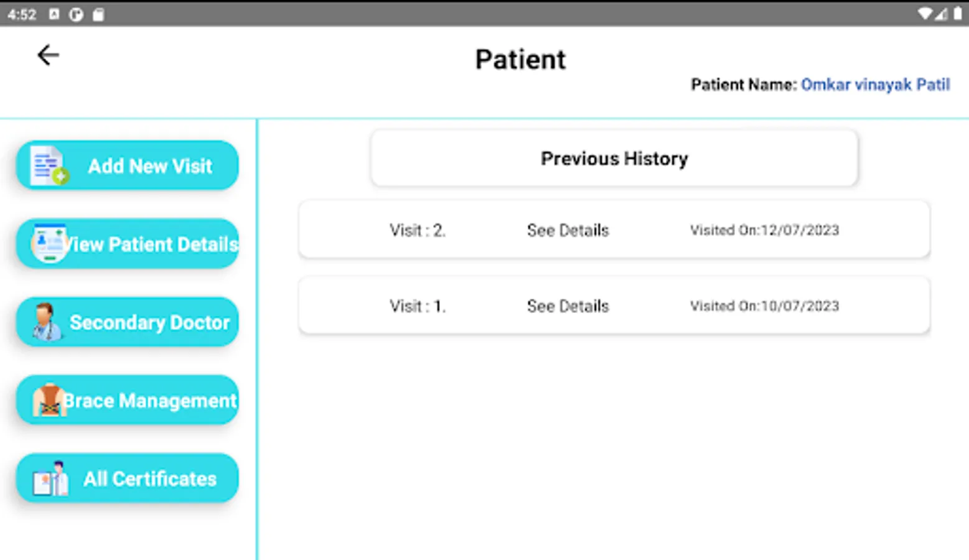The height and width of the screenshot is (560, 969).
Task: Tap the Brace Management back brace icon
Action: [49, 400]
